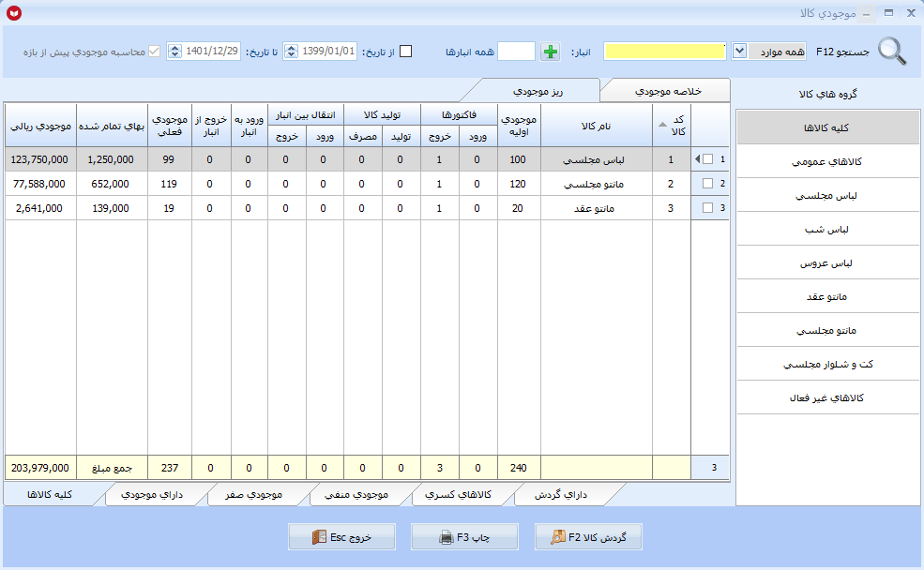Select مانتو مجلسی in the groups list
The image size is (924, 570).
pyautogui.click(x=828, y=330)
